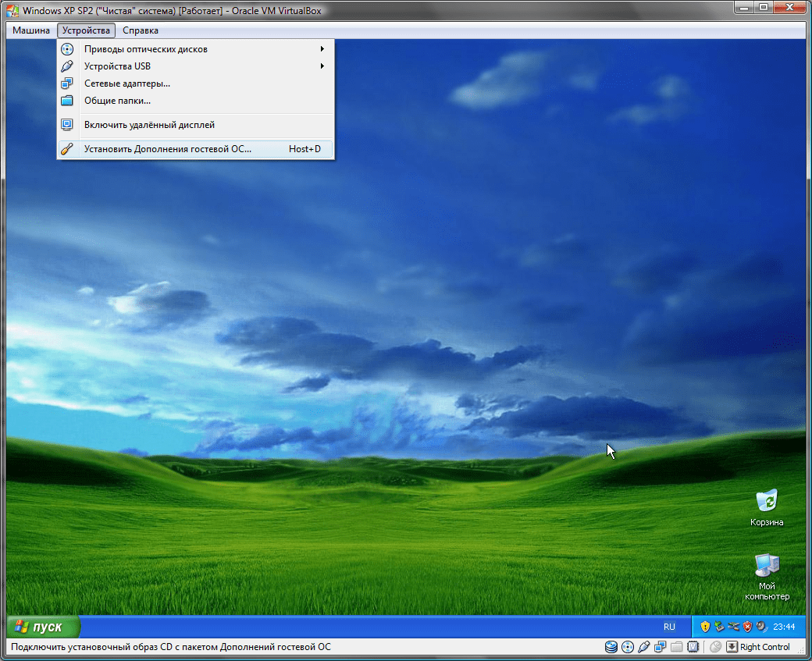Click the hard disk activity status icon

click(x=611, y=647)
